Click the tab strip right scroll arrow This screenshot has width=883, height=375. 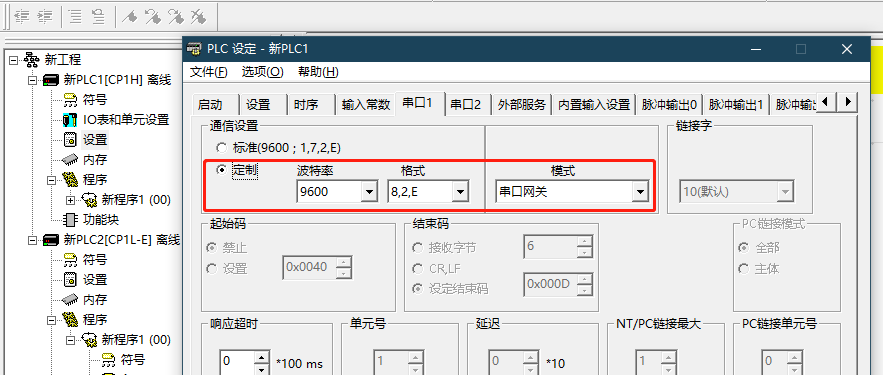[847, 102]
